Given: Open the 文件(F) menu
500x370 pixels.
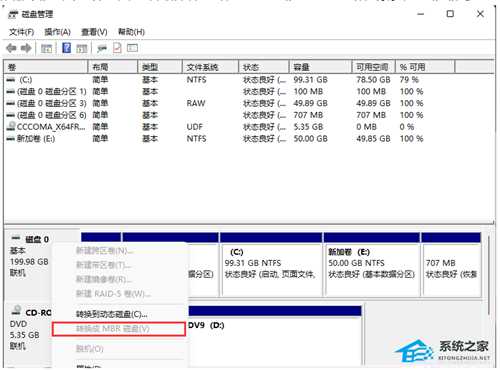Looking at the screenshot, I should [x=21, y=32].
